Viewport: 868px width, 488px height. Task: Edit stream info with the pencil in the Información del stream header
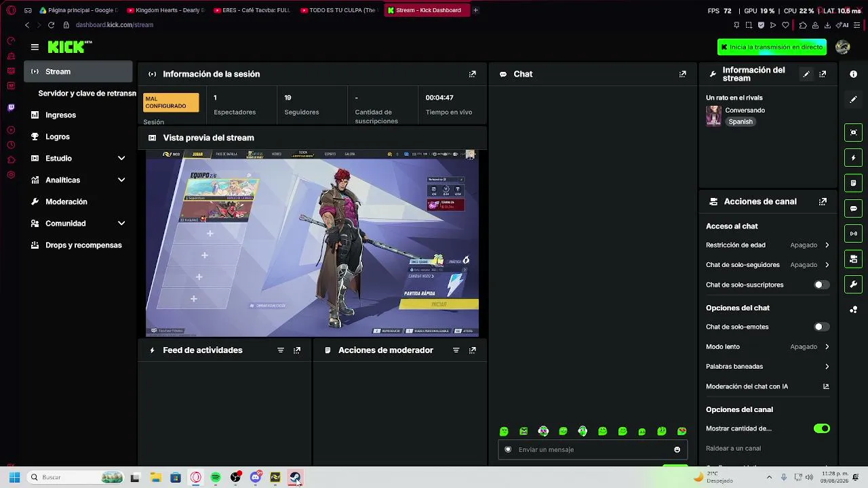(x=806, y=74)
